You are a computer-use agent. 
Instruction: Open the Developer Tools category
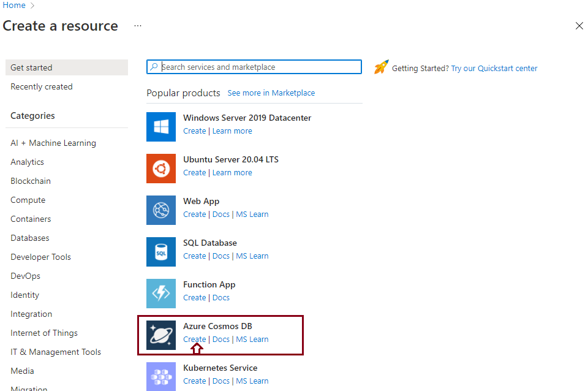click(x=41, y=257)
